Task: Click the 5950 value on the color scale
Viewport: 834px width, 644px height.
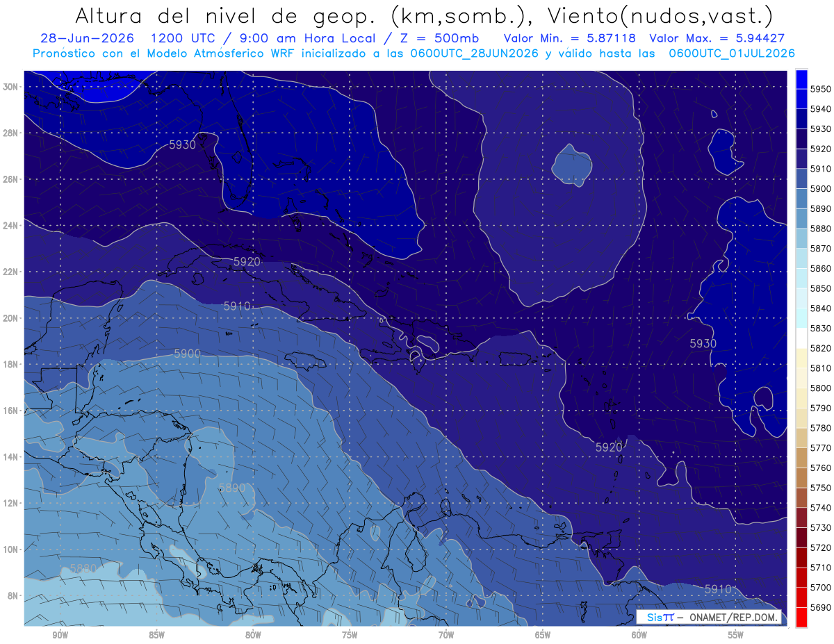Action: coord(821,89)
